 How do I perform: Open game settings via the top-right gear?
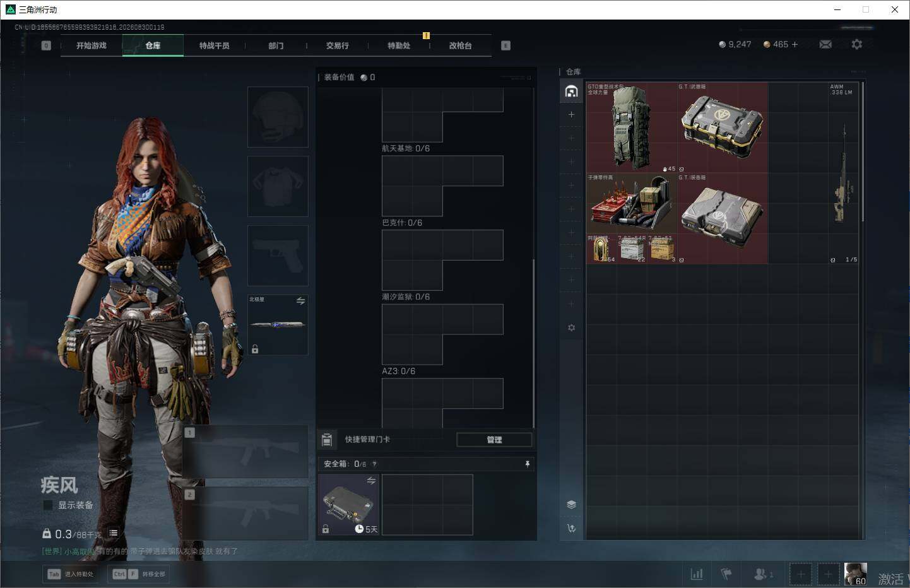coord(856,44)
